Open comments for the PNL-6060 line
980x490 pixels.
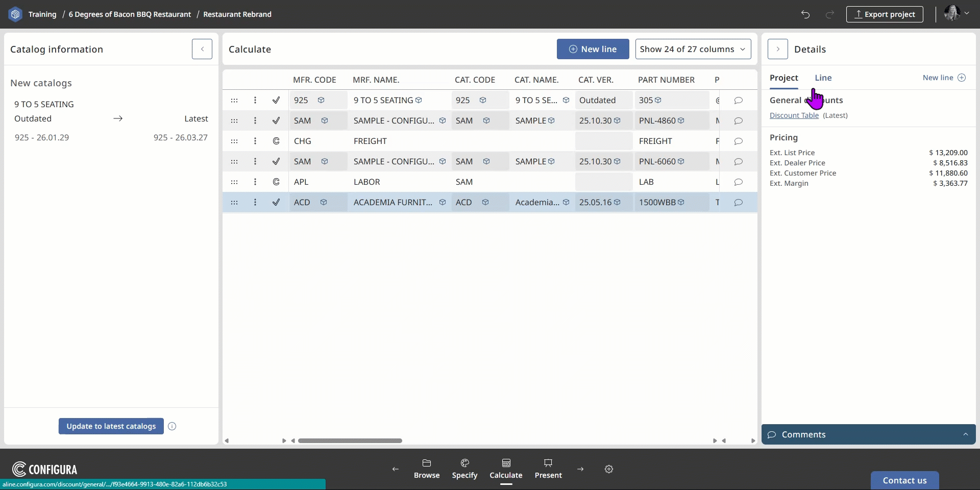click(x=738, y=161)
